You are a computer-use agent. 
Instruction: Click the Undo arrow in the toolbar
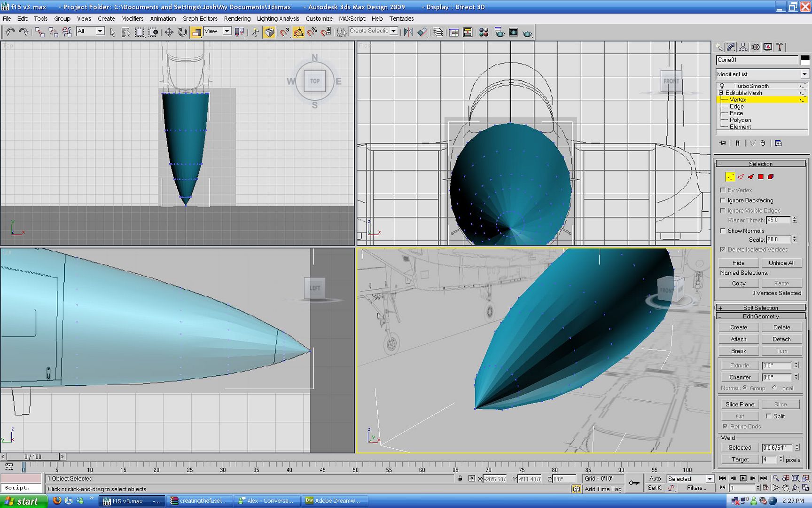point(10,32)
